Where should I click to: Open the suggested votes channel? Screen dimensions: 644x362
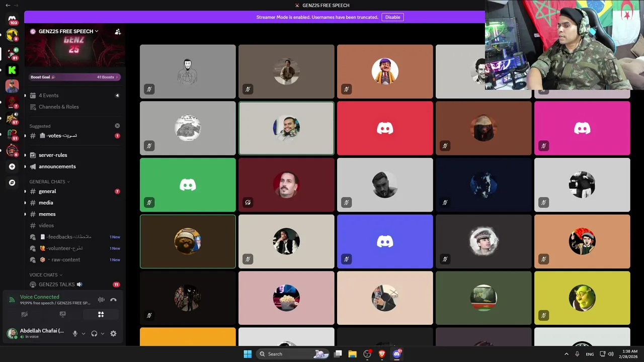75,136
